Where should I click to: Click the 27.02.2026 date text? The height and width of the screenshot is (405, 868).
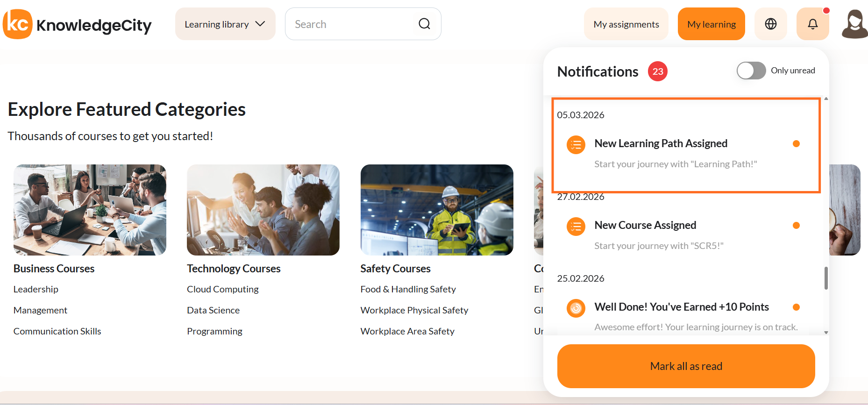click(581, 197)
